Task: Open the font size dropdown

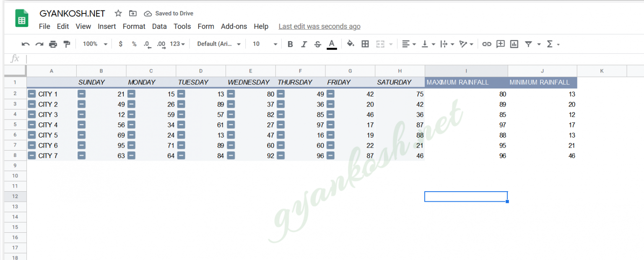Action: tap(264, 44)
